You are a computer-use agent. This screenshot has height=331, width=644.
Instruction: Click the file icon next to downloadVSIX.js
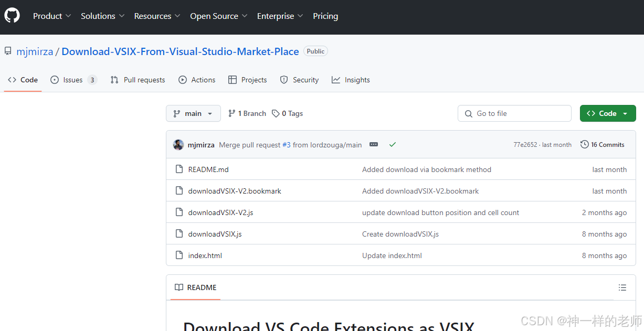click(179, 234)
